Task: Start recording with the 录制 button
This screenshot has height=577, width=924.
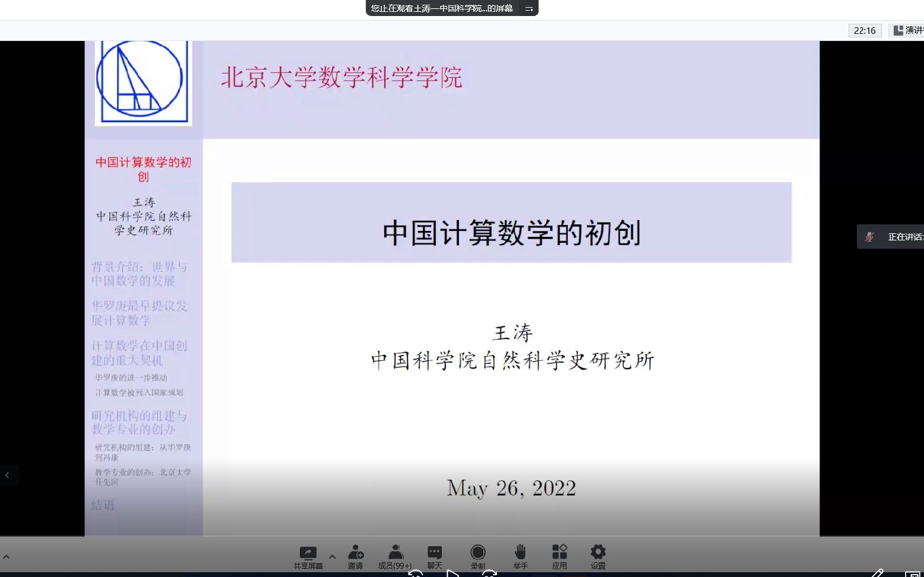Action: coord(478,557)
